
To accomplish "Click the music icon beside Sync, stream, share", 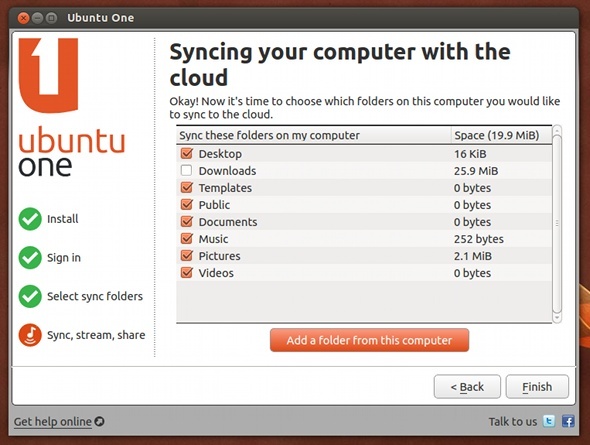I will pos(30,335).
